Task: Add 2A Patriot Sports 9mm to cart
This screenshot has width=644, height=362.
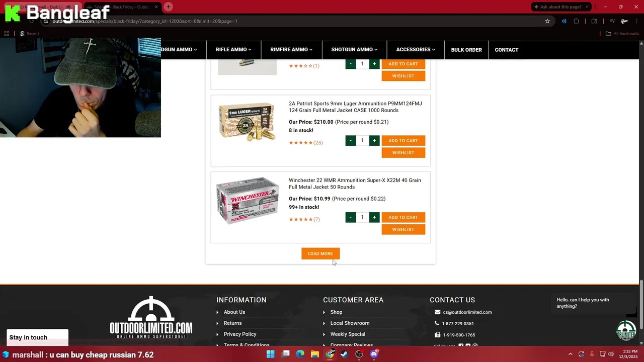Action: pyautogui.click(x=403, y=141)
